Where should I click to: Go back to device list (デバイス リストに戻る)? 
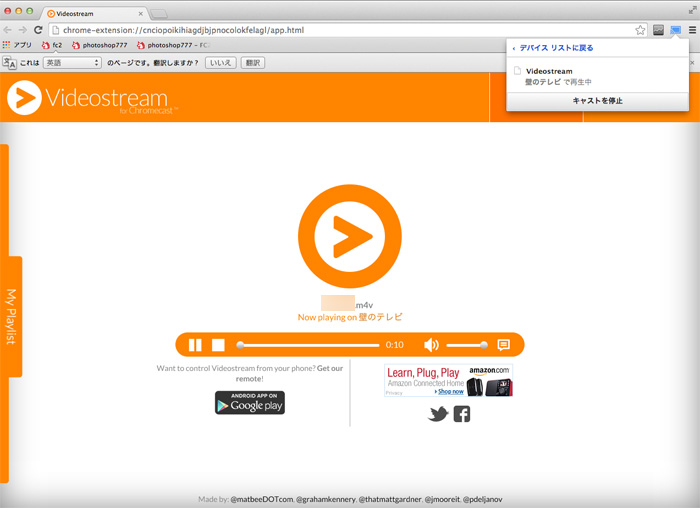point(555,47)
